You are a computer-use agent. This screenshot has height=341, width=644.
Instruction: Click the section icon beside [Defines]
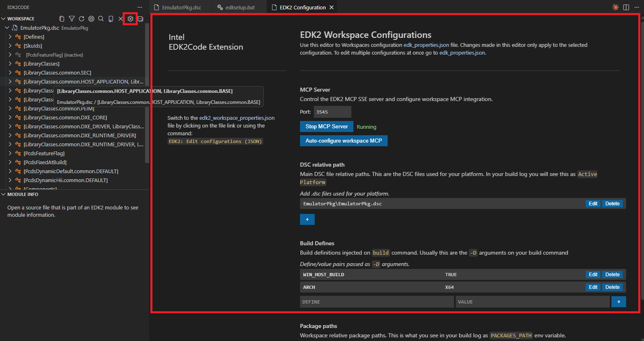(x=18, y=37)
